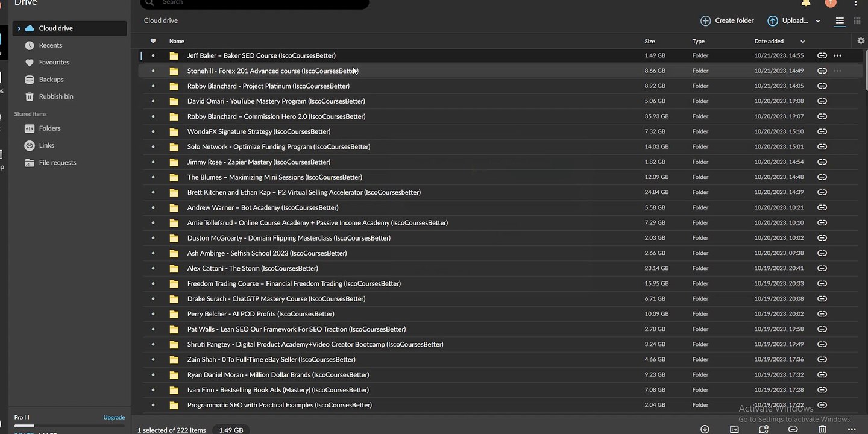This screenshot has width=868, height=434.
Task: Click the Upgrade link
Action: 114,417
